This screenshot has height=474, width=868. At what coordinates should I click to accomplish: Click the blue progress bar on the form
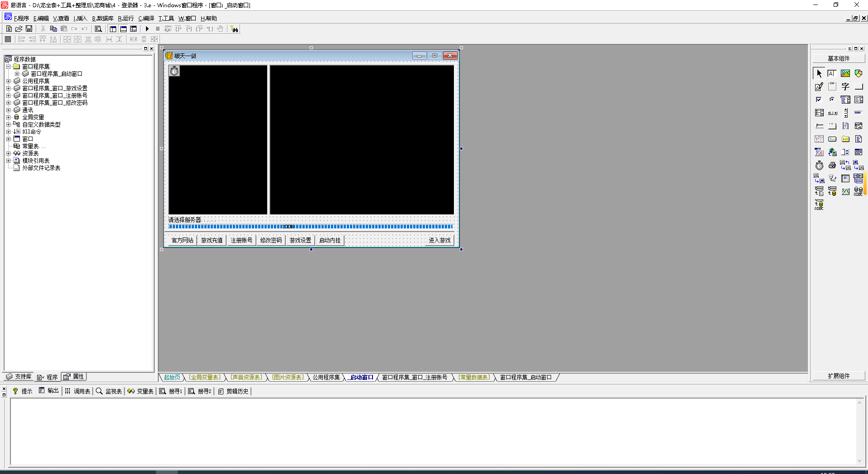click(x=311, y=227)
